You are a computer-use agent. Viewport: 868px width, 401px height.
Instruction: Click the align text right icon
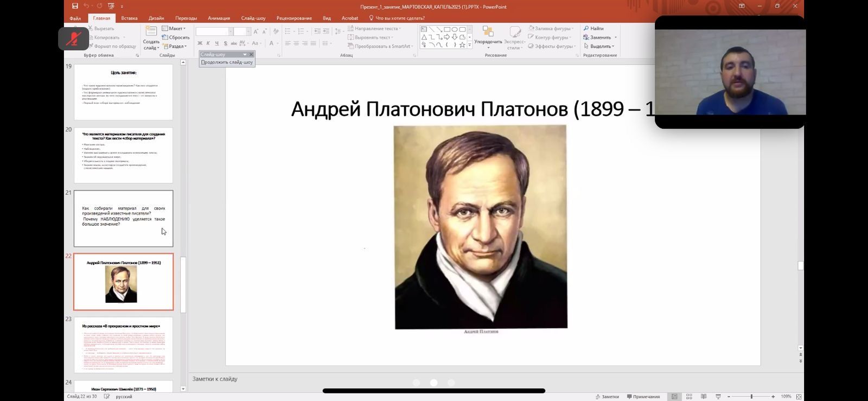[305, 43]
